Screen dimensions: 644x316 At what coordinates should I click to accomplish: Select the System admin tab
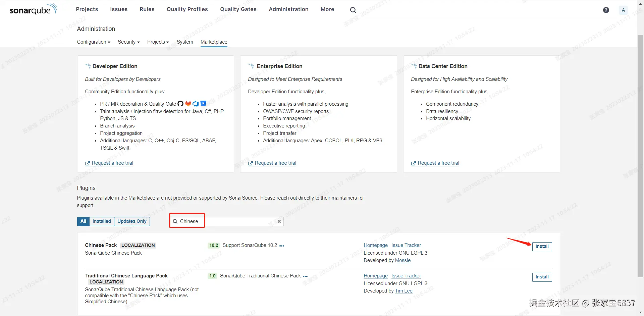tap(185, 42)
